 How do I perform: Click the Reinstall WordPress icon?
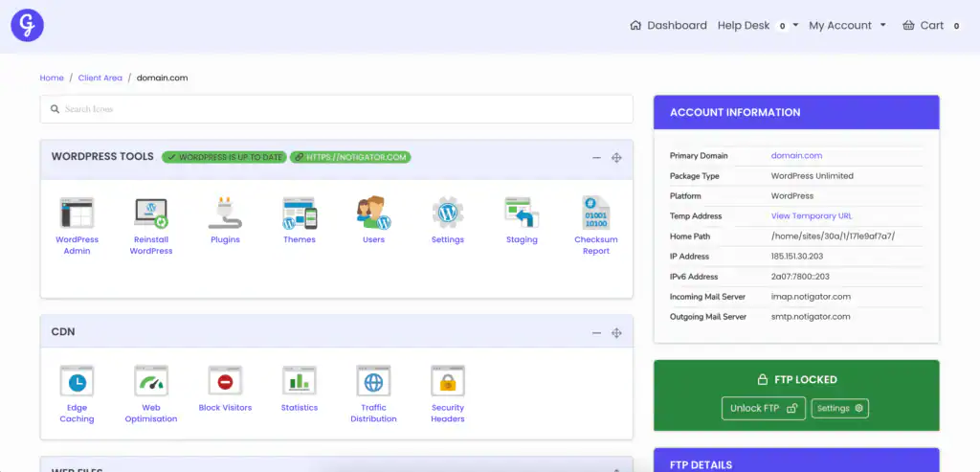(151, 213)
